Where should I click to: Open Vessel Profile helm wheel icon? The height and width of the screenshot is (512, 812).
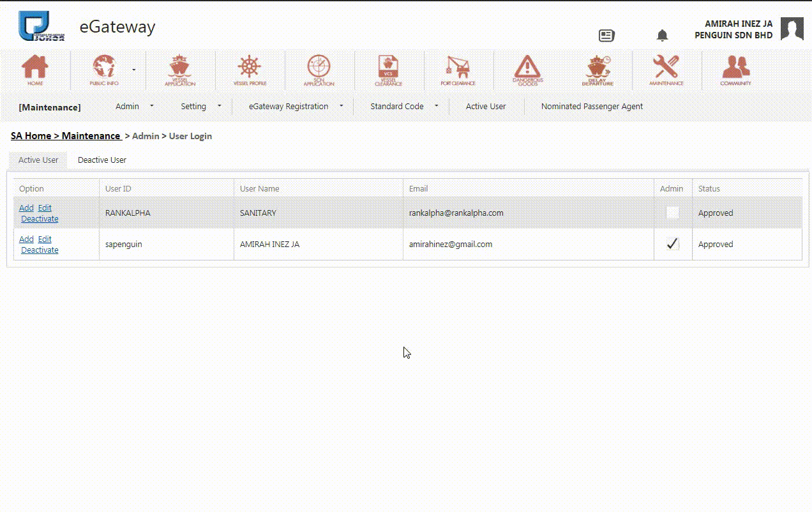(x=250, y=70)
